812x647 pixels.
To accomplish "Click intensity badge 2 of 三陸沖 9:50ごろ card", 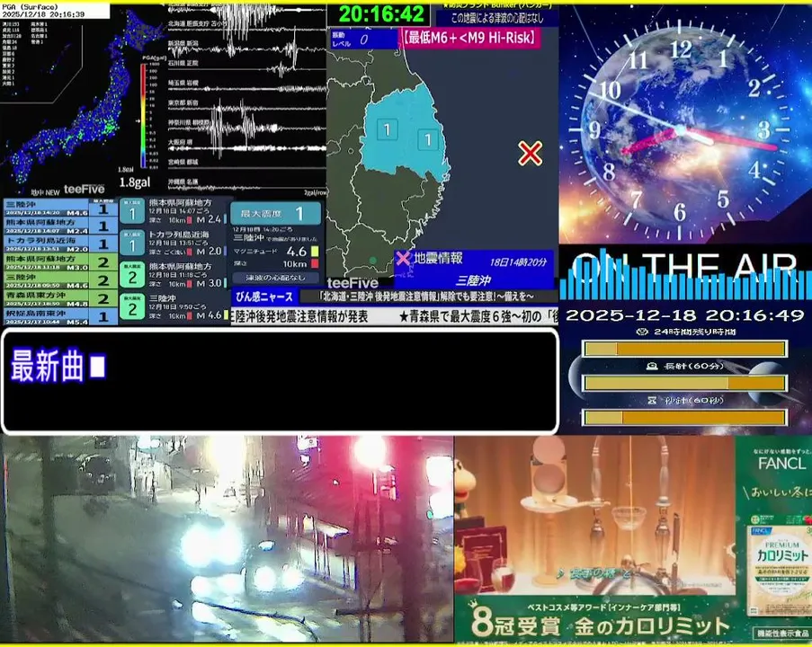I will click(132, 308).
